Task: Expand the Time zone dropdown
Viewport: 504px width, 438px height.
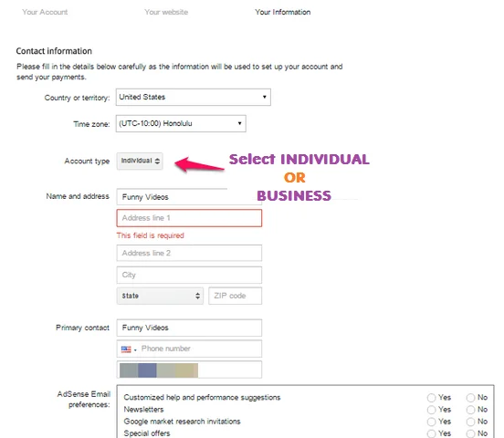Action: click(181, 123)
